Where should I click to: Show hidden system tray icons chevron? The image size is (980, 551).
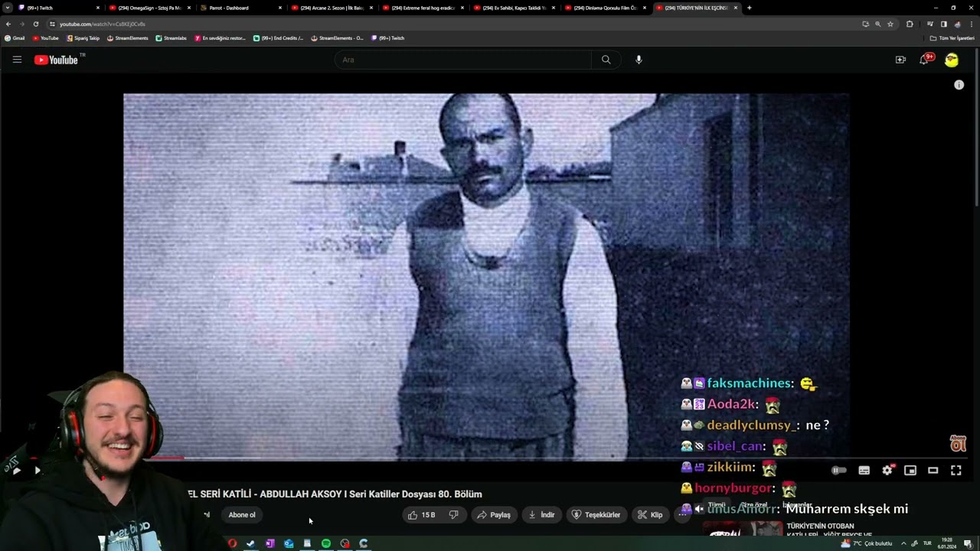(x=903, y=543)
